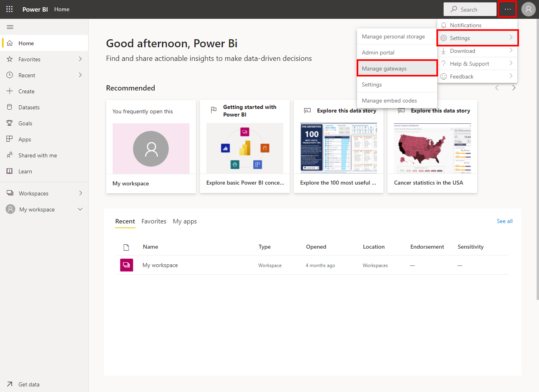Click the My workspace icon in Recent list
This screenshot has height=392, width=539.
coord(127,265)
